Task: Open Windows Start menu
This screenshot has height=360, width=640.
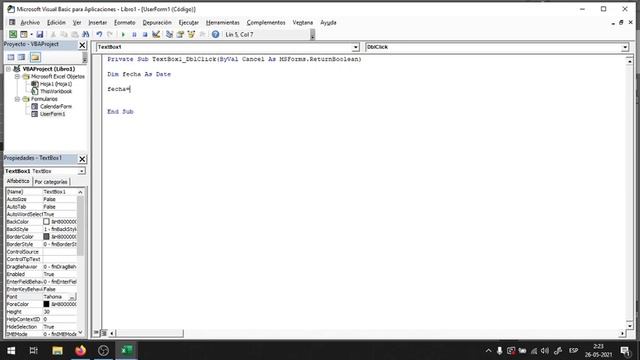Action: 11,350
